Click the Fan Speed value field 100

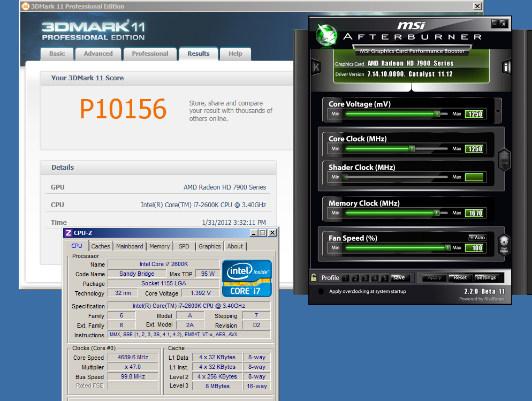[x=475, y=248]
